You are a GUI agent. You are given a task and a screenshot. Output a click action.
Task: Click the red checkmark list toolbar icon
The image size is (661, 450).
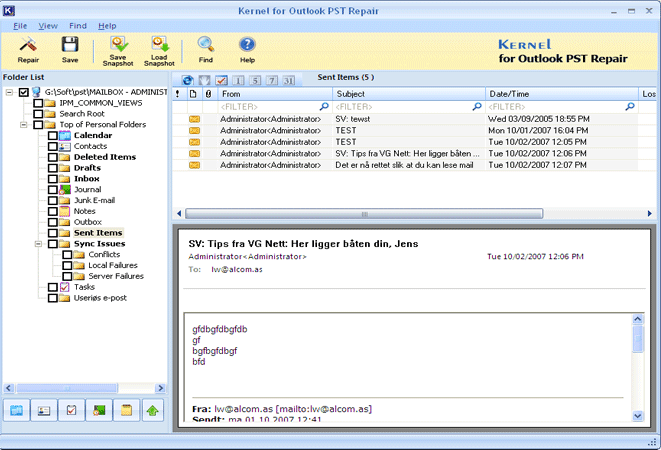click(221, 80)
